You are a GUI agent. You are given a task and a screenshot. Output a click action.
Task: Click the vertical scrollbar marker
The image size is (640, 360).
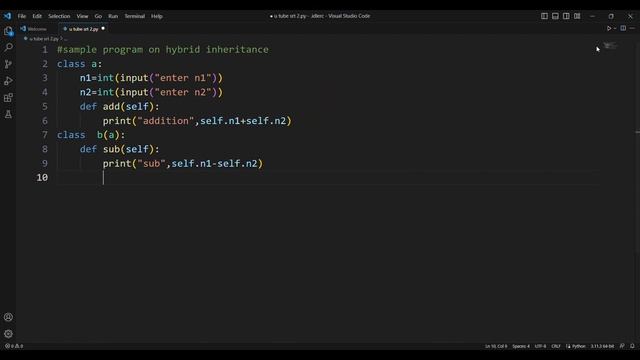(x=637, y=132)
